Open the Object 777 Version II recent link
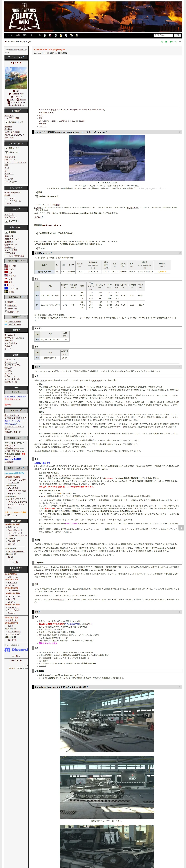The image size is (186, 868). [x=18, y=536]
